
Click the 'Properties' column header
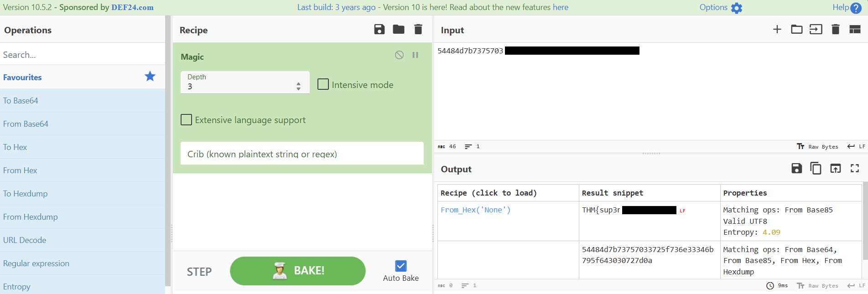point(745,193)
